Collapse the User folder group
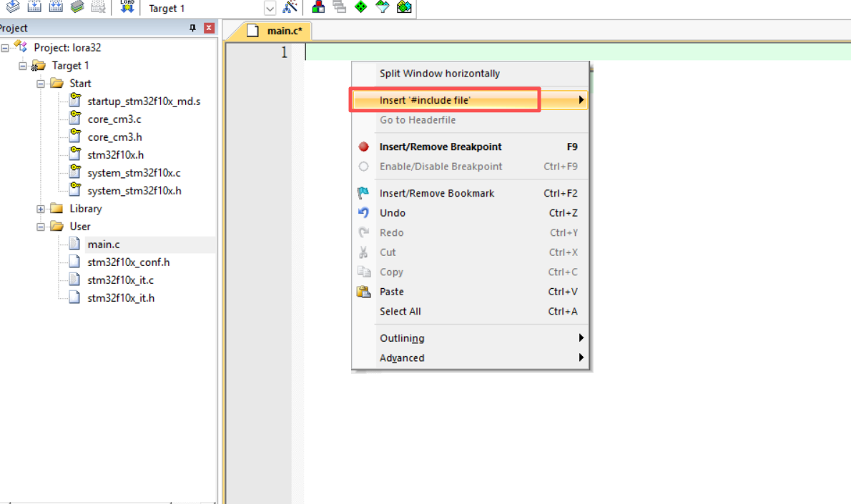 click(41, 227)
